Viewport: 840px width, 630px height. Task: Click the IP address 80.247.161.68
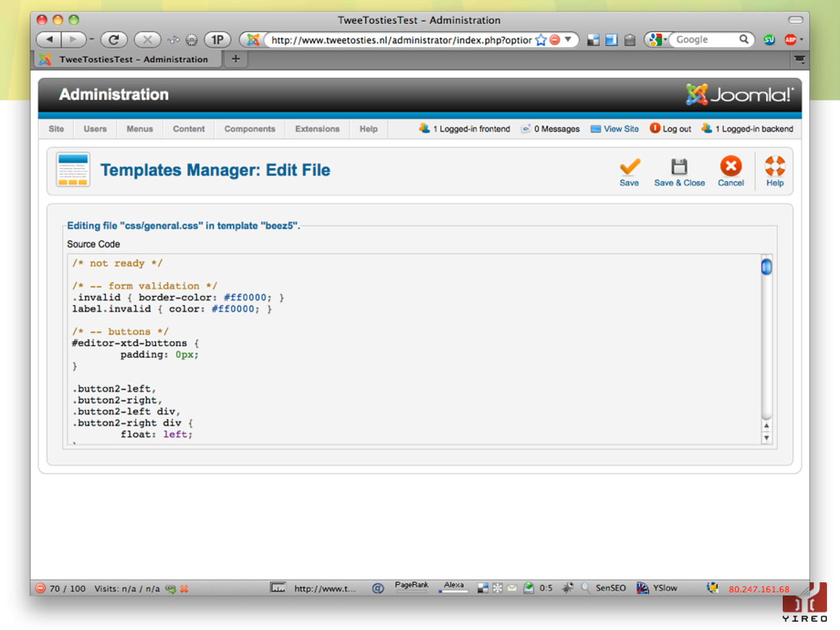pyautogui.click(x=759, y=589)
